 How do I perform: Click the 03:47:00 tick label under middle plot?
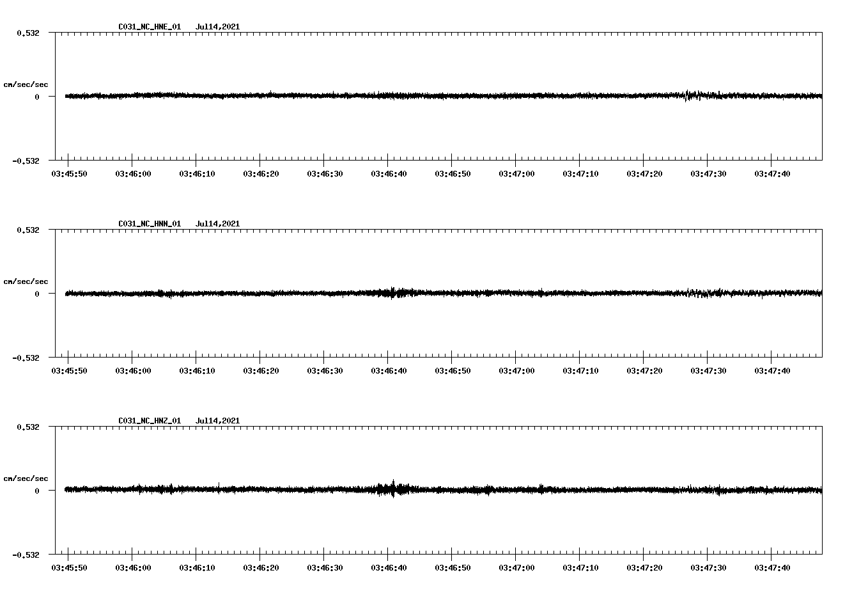click(518, 369)
